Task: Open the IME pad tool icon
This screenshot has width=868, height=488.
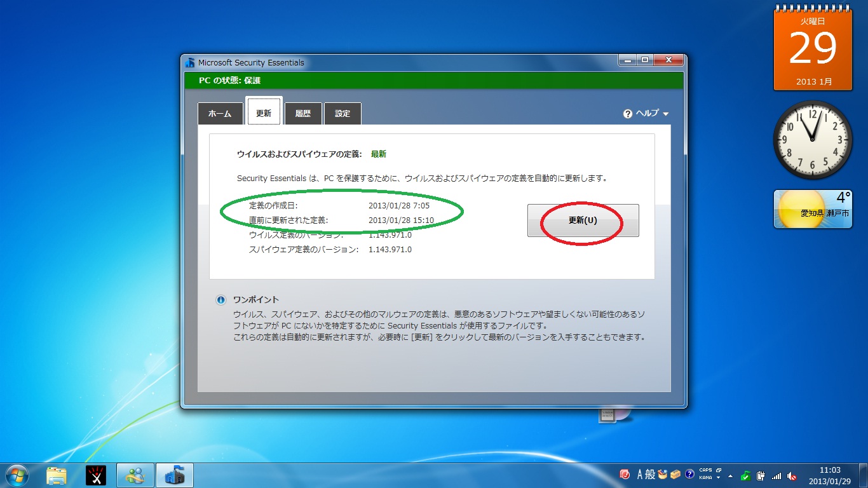Action: [663, 475]
